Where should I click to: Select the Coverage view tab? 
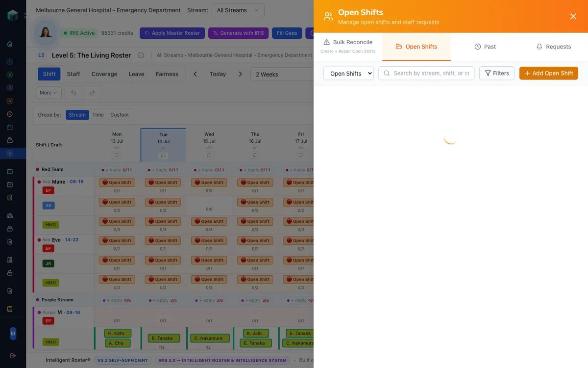click(104, 74)
